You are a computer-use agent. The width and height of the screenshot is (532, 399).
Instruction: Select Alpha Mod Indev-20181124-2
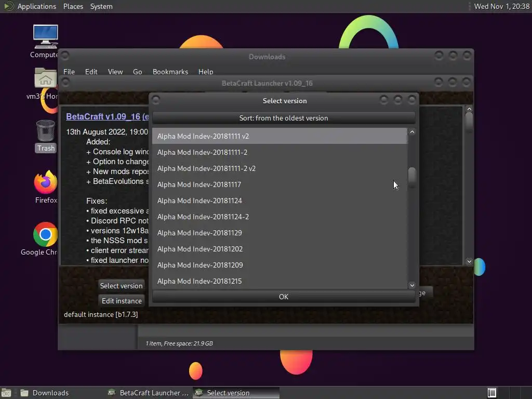280,217
